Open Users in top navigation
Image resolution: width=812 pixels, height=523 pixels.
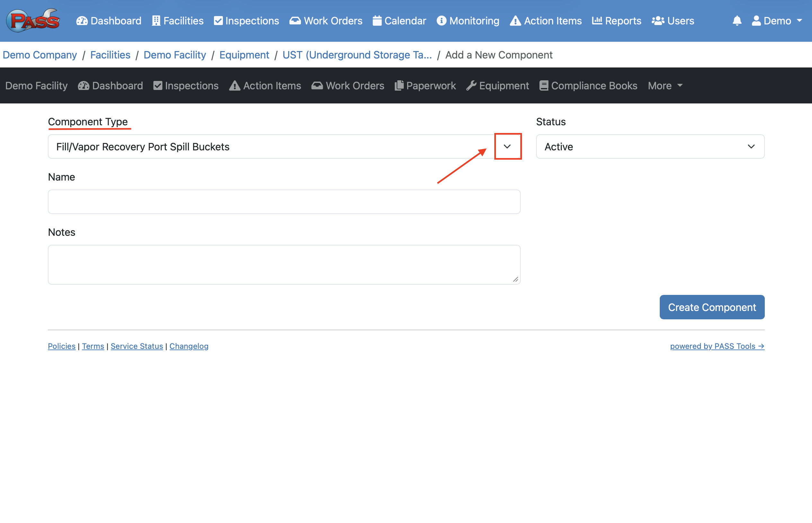point(673,21)
